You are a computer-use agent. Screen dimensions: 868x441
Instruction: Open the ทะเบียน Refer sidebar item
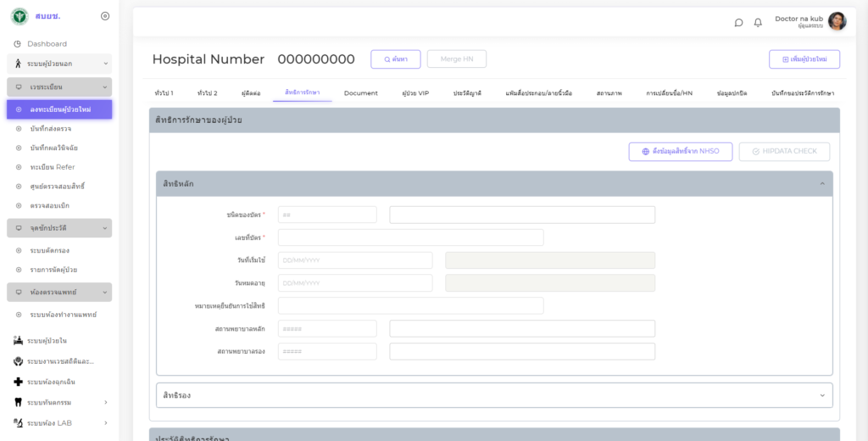point(52,167)
